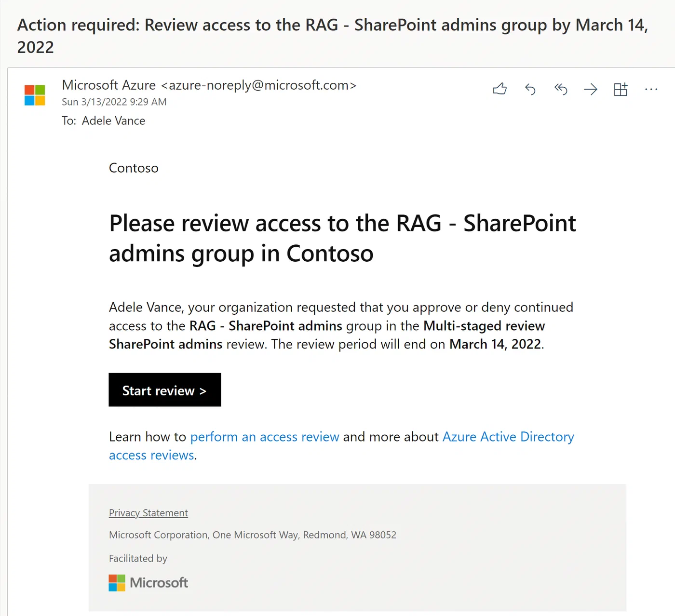
Task: Click the Microsoft Azure sender avatar logo
Action: (35, 95)
